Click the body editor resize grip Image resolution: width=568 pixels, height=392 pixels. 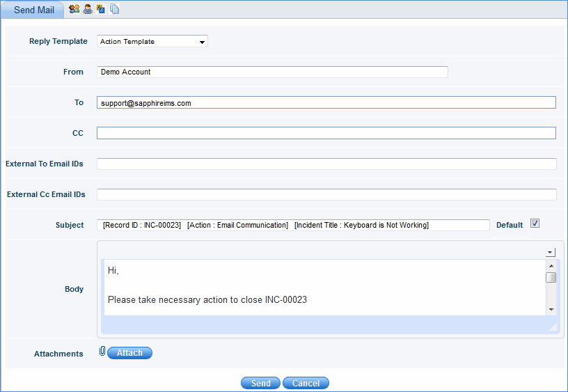pyautogui.click(x=552, y=326)
